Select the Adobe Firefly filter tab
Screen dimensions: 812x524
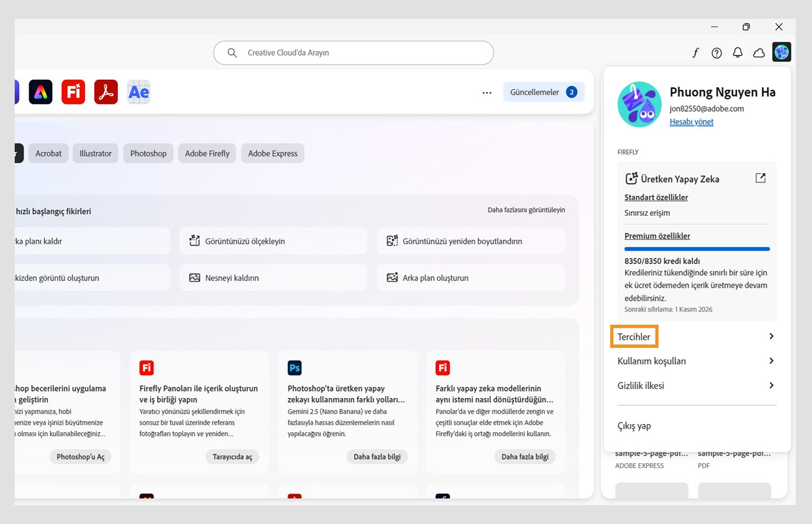(207, 153)
